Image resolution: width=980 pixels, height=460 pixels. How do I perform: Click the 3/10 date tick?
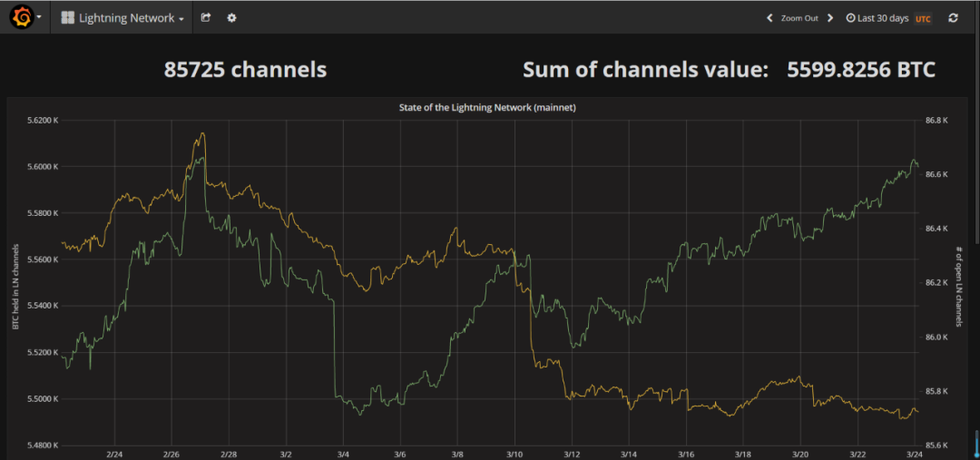515,455
